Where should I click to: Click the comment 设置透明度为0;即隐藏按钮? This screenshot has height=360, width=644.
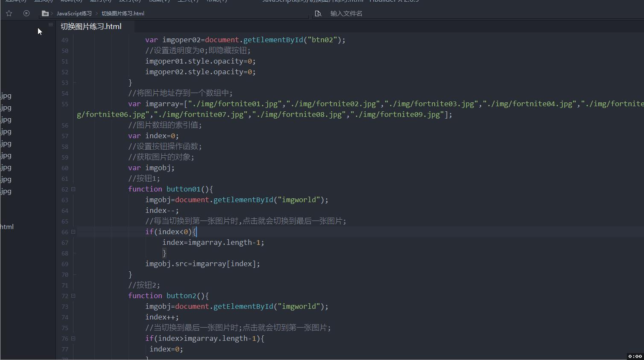[x=198, y=50]
